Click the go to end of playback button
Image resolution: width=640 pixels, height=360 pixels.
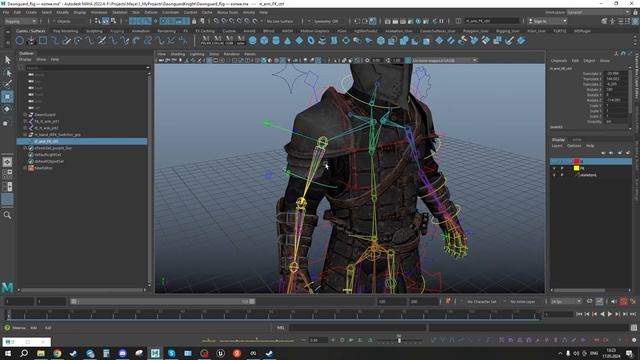[x=633, y=314]
